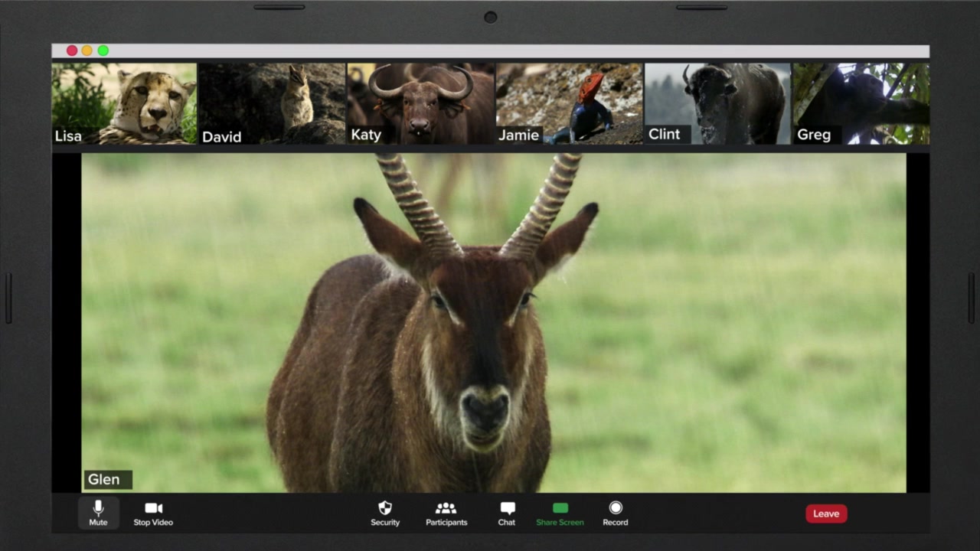Stop Video using the camera icon
Viewport: 980px width, 551px height.
[153, 513]
